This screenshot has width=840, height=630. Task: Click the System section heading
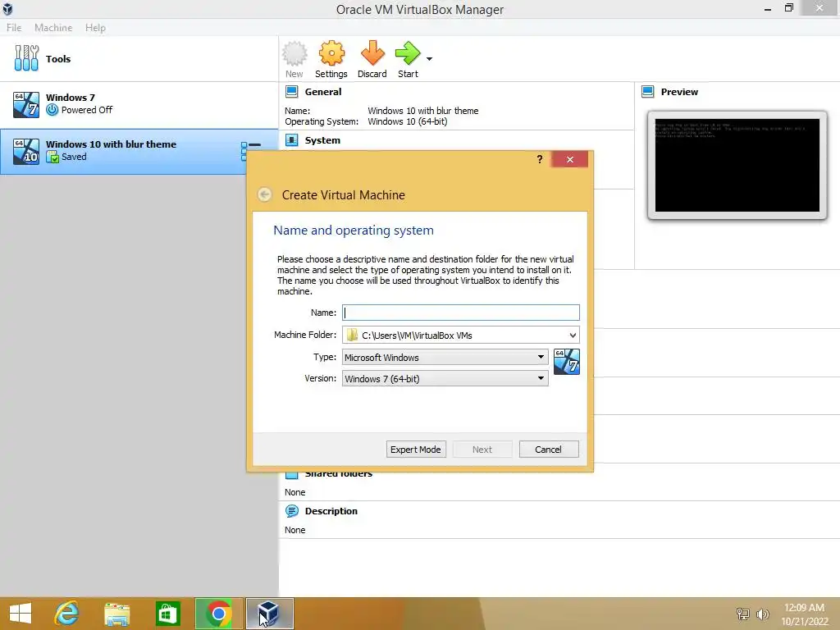coord(322,140)
